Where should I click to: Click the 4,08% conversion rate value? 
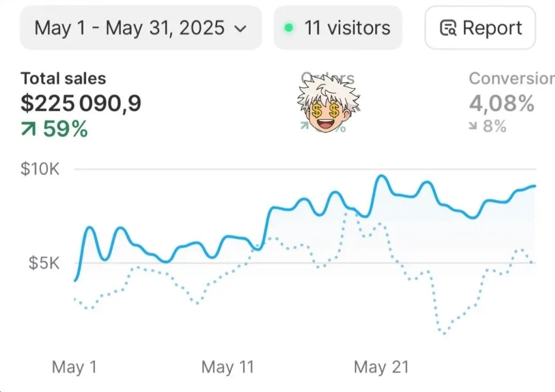(502, 103)
